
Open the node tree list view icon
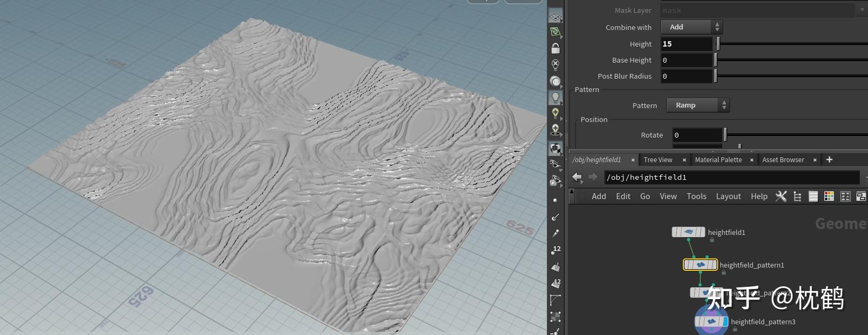[797, 196]
